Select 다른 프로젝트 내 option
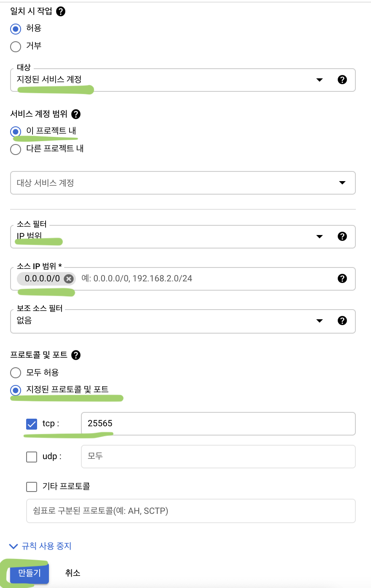Image resolution: width=371 pixels, height=588 pixels. 16,149
